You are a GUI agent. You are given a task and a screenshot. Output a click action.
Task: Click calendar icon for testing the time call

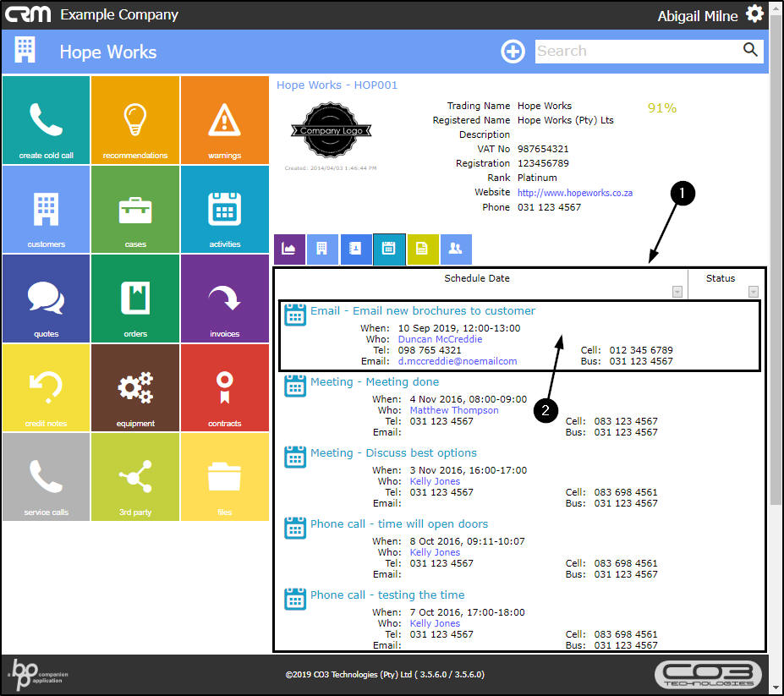pyautogui.click(x=295, y=599)
